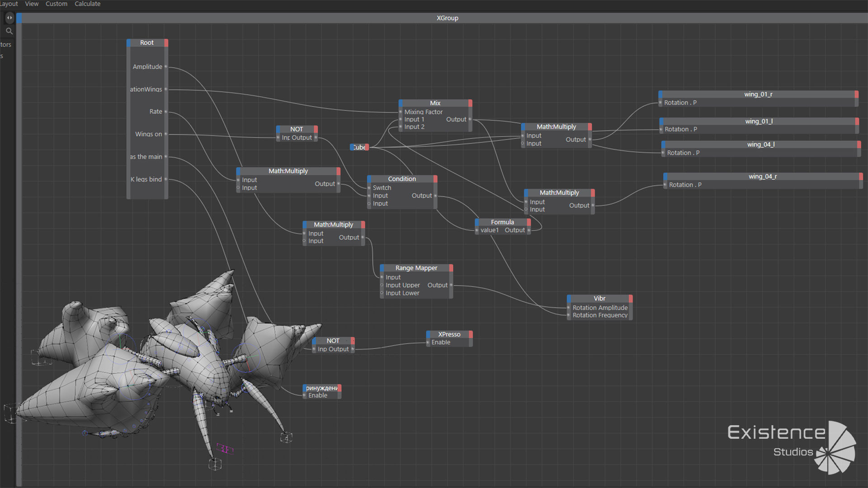Image resolution: width=868 pixels, height=488 pixels.
Task: Click red output corner of Vibr node
Action: [631, 299]
